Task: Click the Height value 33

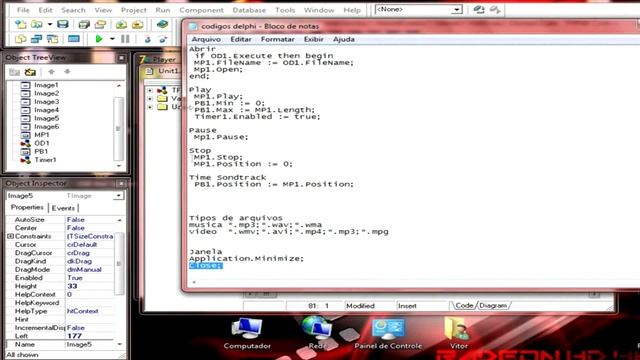Action: coord(90,286)
